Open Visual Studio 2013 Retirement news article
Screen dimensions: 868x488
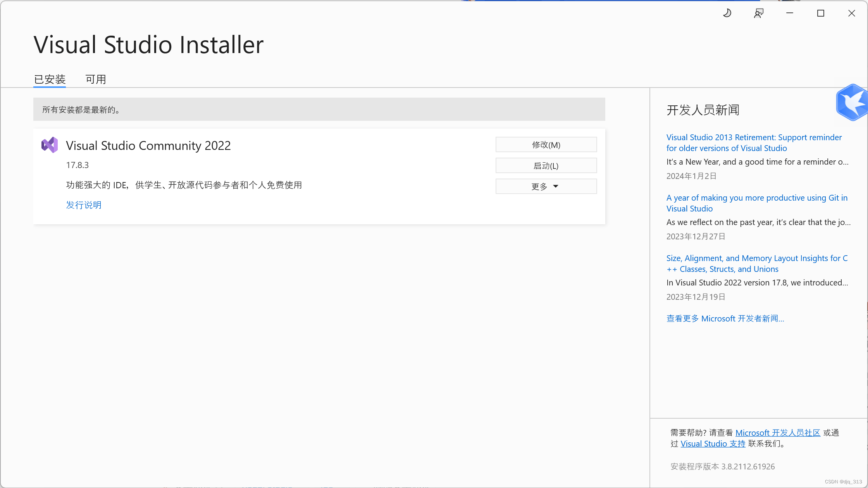coord(754,143)
